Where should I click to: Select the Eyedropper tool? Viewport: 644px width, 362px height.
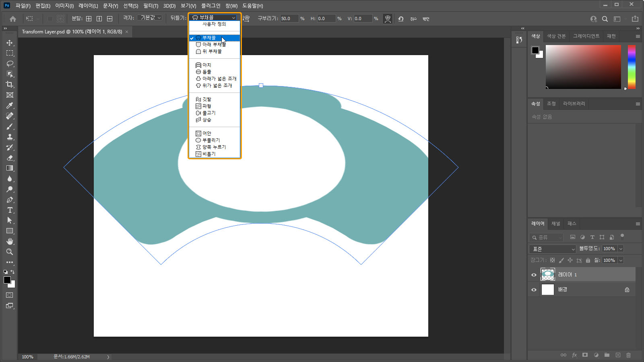(10, 105)
